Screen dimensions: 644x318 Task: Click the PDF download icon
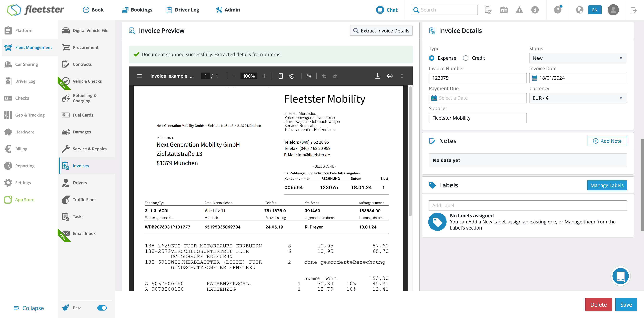click(377, 76)
